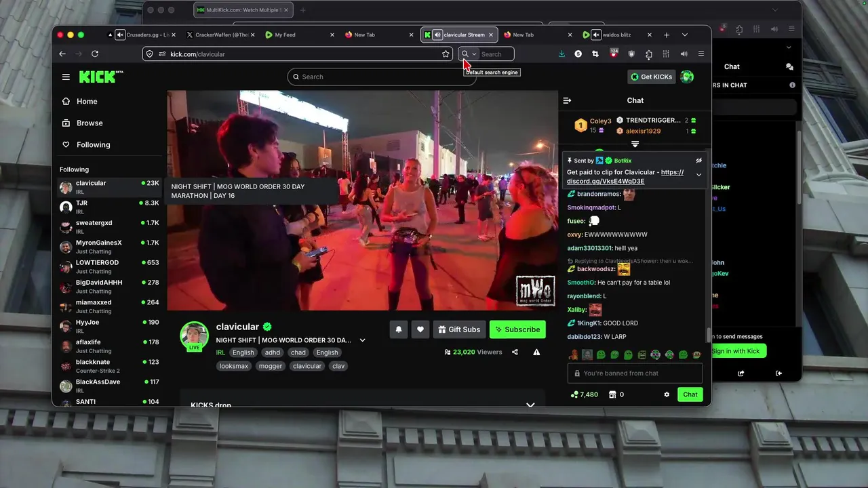Click the IRL category link

point(220,352)
